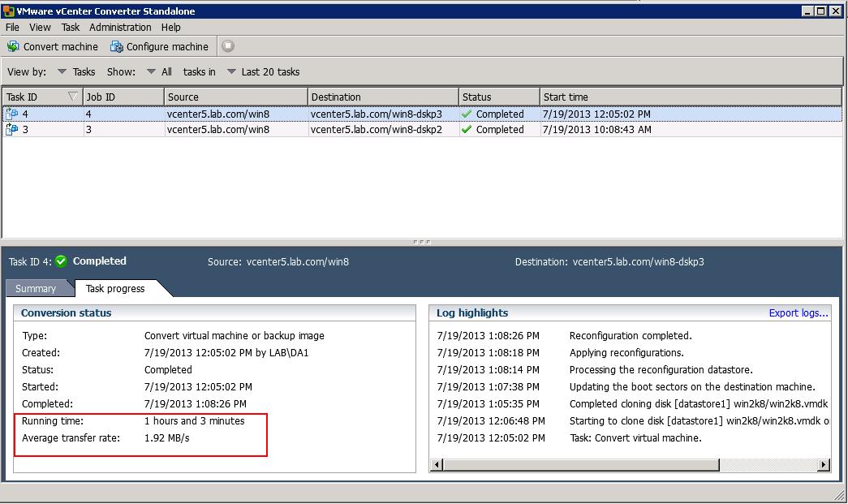Viewport: 848px width, 504px height.
Task: Click the task icon for Task ID 4
Action: 11,114
